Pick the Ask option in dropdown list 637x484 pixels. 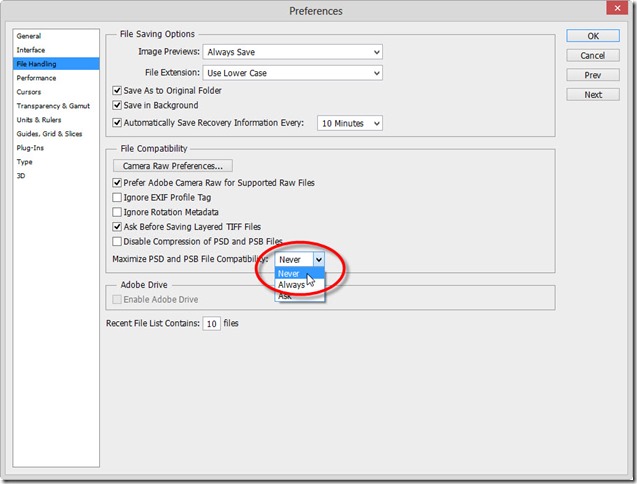coord(286,296)
